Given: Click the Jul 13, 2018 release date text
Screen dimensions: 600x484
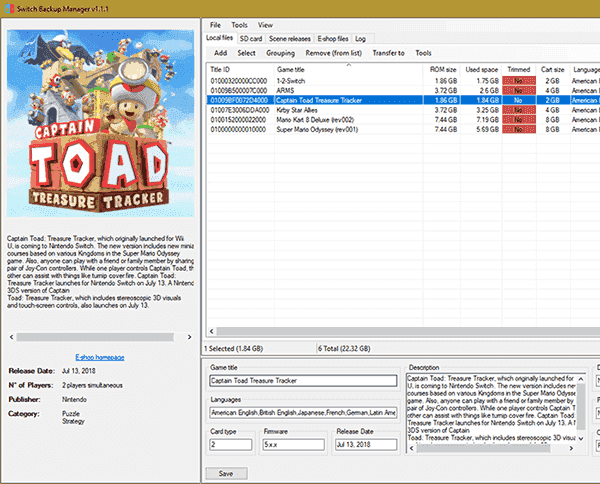Looking at the screenshot, I should point(78,371).
